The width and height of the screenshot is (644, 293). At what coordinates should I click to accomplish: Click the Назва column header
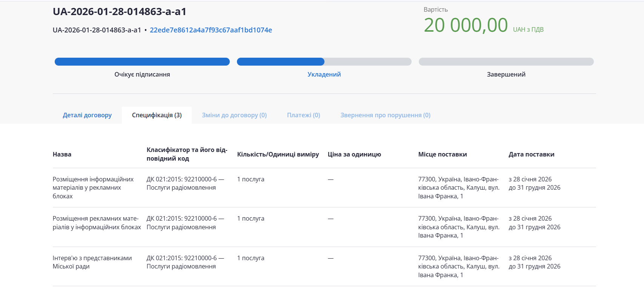tap(62, 154)
